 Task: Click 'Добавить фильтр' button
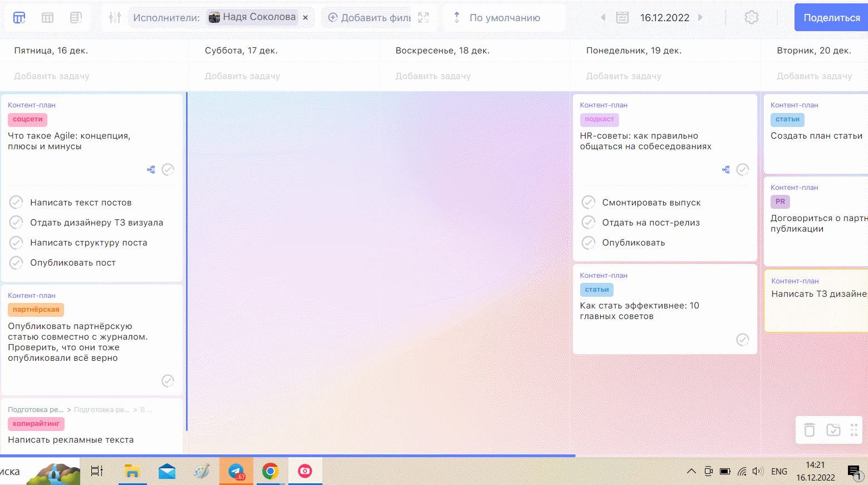370,18
